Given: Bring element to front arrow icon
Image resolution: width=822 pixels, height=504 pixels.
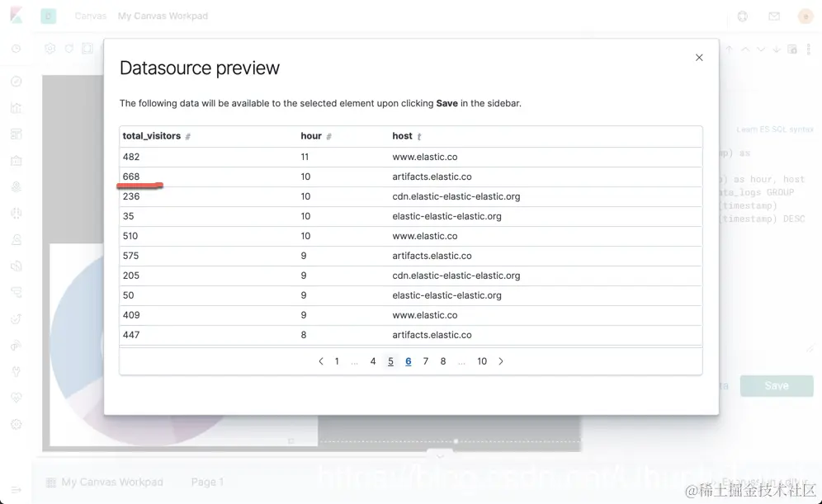Looking at the screenshot, I should [x=730, y=49].
